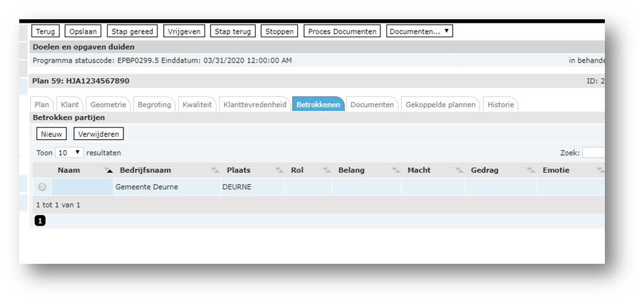Screen dimensions: 644x303
Task: Click the Opslaan button
Action: [84, 31]
